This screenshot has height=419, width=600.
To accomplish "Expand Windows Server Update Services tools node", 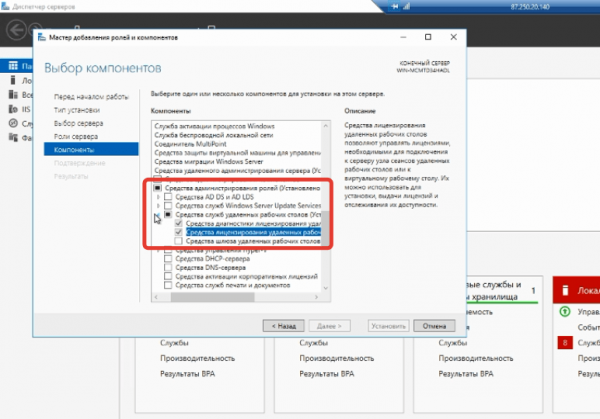I will (x=158, y=205).
